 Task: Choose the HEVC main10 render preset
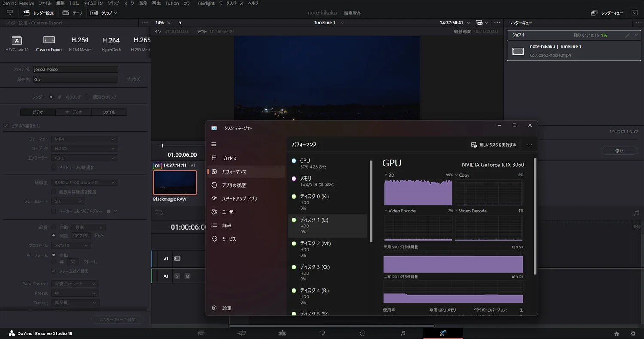pos(17,44)
